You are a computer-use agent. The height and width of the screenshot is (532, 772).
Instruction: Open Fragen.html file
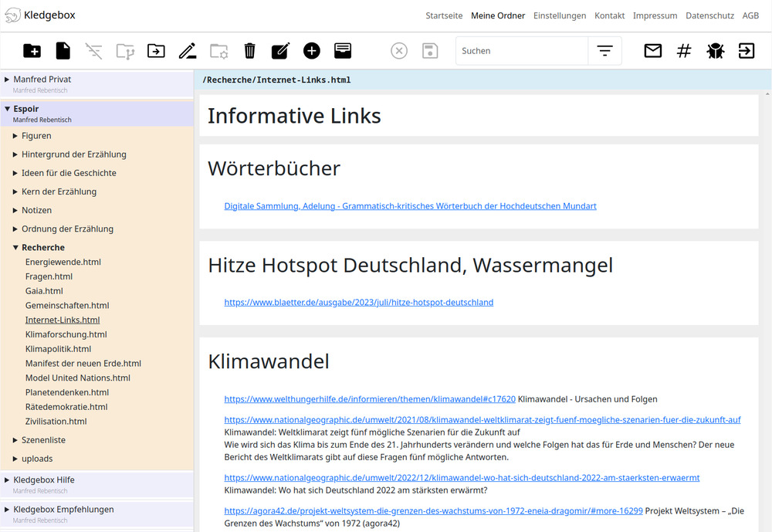49,277
